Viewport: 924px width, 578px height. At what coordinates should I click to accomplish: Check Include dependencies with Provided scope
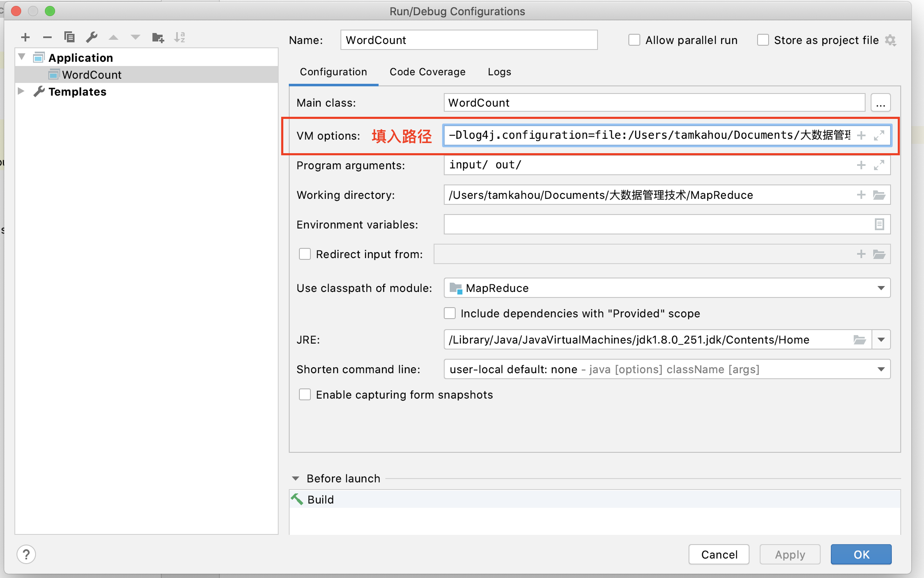click(x=449, y=313)
